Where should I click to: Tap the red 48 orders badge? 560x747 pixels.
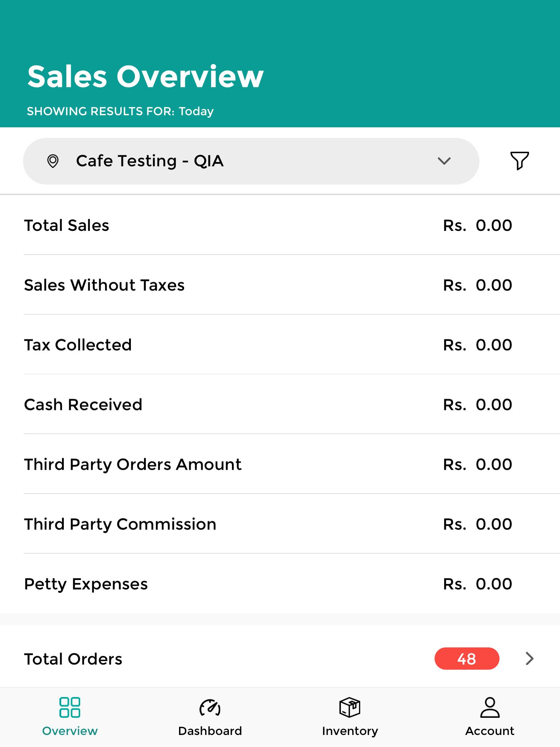point(467,658)
